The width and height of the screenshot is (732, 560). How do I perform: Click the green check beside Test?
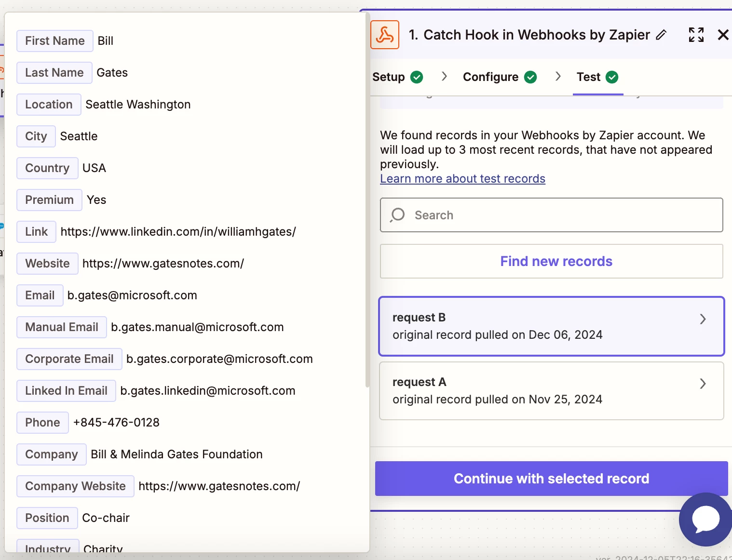612,77
